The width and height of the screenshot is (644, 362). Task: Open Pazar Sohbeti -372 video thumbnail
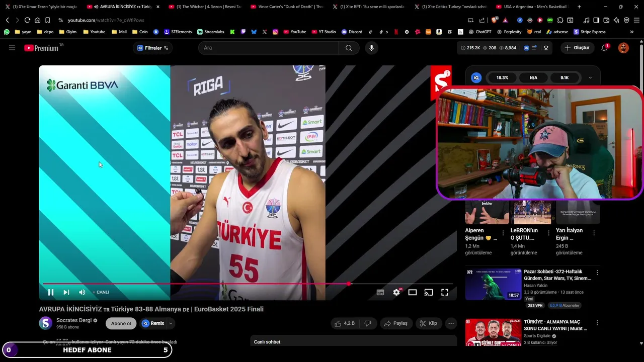(x=493, y=285)
